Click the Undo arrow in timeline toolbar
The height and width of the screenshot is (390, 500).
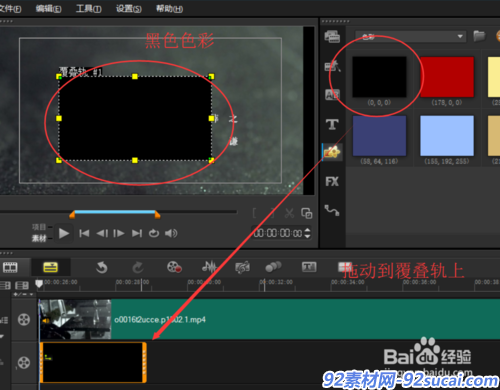(102, 267)
